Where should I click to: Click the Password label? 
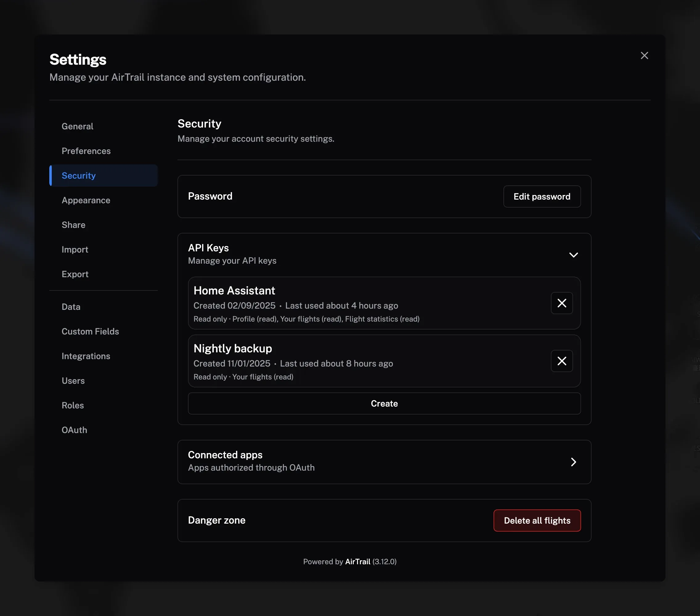click(210, 196)
